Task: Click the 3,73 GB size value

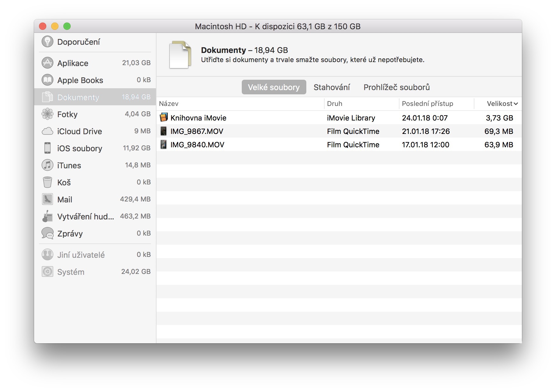Action: click(x=499, y=118)
